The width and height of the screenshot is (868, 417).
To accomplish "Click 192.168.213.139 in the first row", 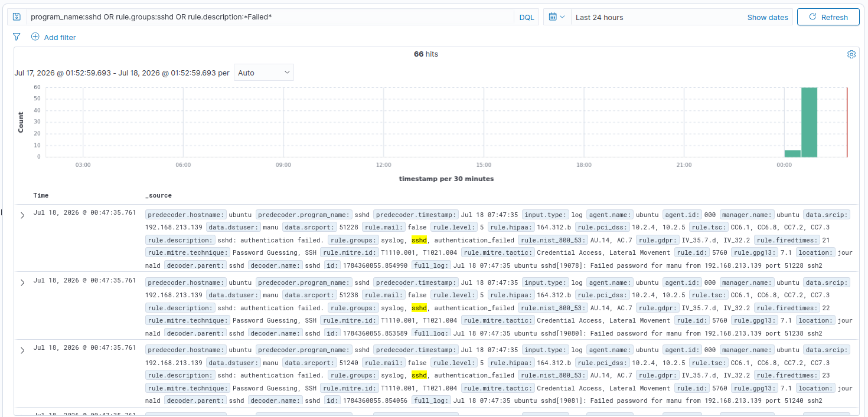I will 174,228.
